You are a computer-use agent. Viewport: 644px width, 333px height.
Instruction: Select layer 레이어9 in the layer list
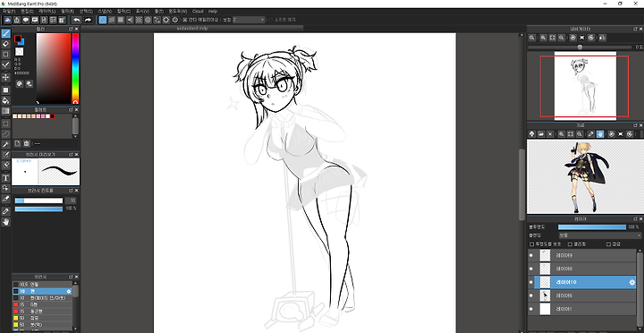point(582,256)
